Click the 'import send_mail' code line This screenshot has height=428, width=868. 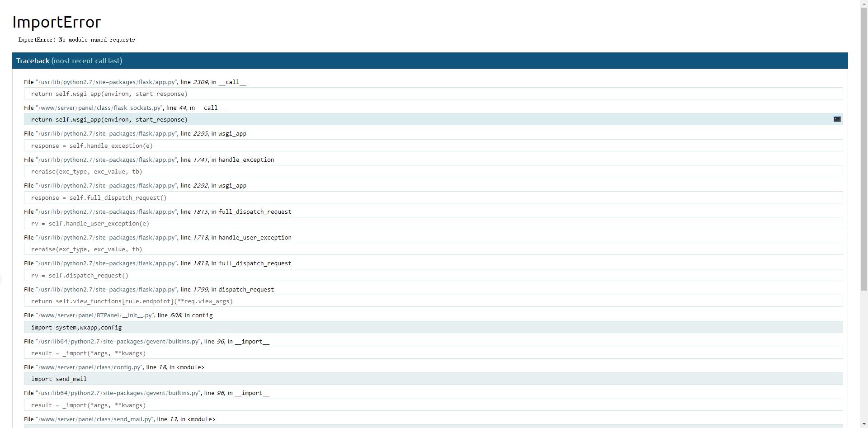(x=433, y=379)
